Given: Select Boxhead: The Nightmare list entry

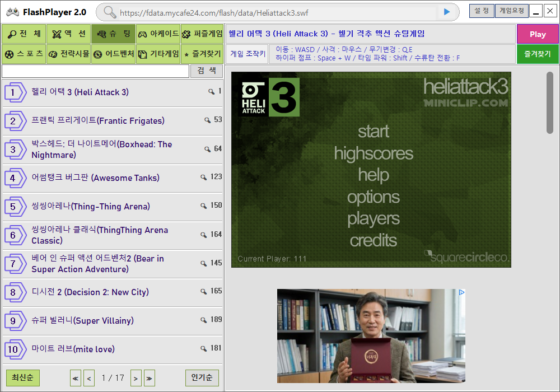Looking at the screenshot, I should click(113, 150).
